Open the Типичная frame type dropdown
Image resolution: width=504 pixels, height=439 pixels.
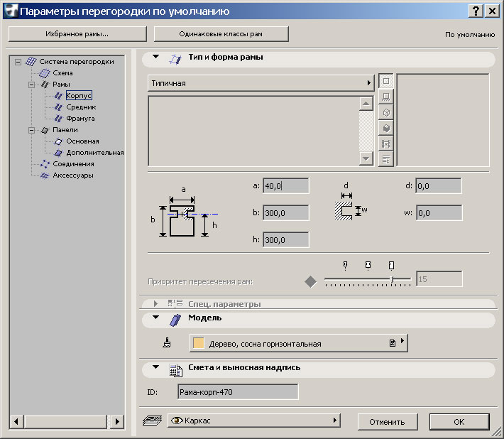(261, 83)
